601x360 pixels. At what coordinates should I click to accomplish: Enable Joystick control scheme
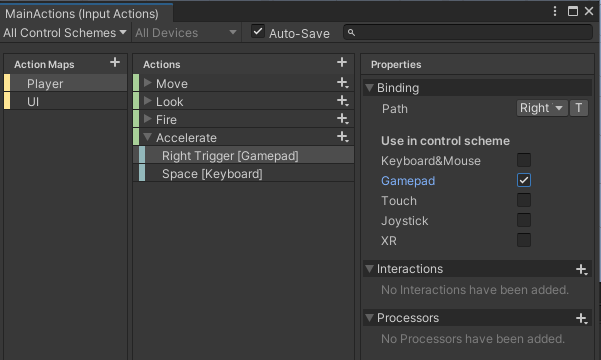coord(524,220)
